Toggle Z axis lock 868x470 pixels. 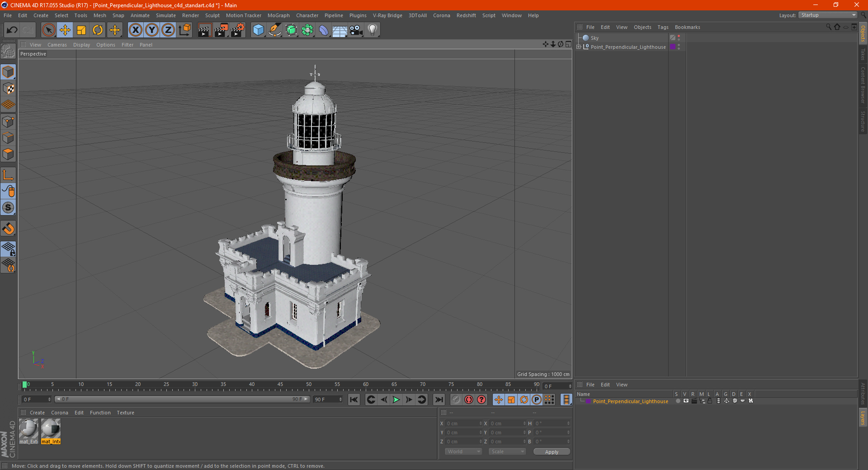pyautogui.click(x=168, y=30)
